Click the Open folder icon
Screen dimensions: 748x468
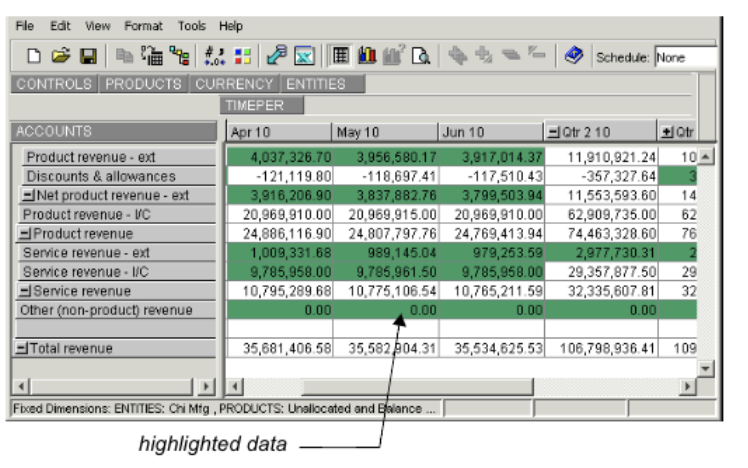60,57
